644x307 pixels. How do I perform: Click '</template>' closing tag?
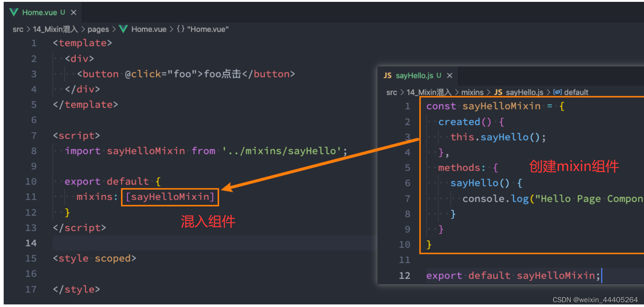coord(85,105)
